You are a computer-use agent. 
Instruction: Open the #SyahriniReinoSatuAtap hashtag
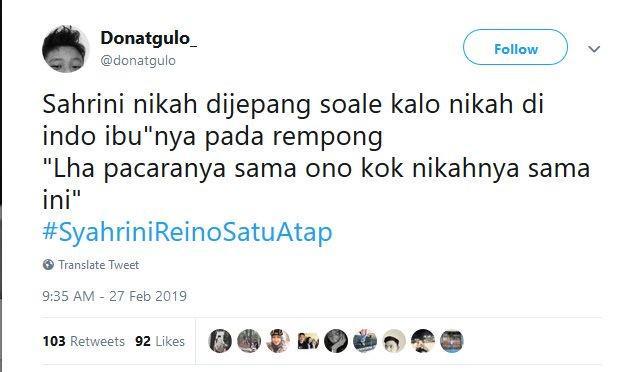188,232
